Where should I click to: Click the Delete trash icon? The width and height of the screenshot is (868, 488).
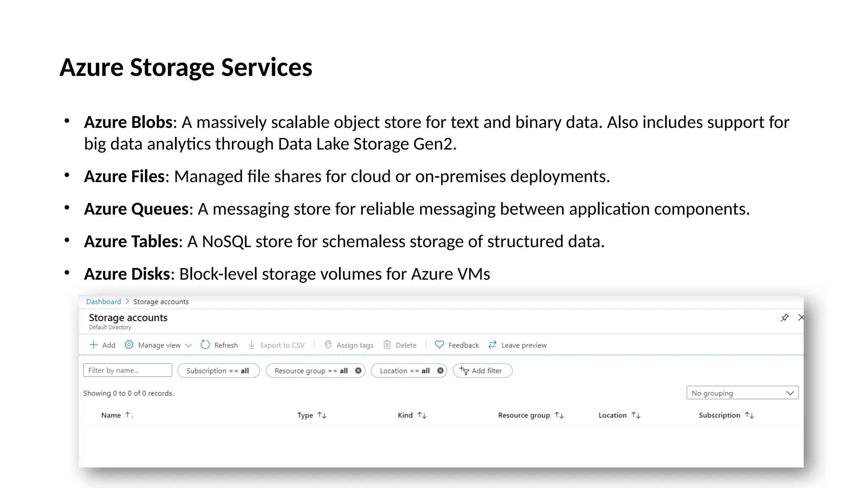[387, 345]
